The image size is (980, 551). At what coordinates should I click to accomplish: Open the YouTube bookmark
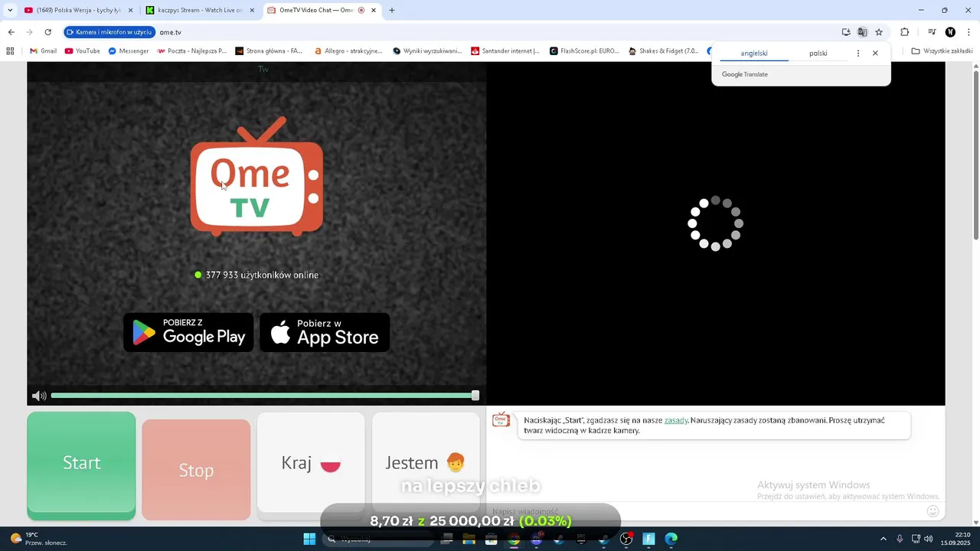click(x=83, y=51)
